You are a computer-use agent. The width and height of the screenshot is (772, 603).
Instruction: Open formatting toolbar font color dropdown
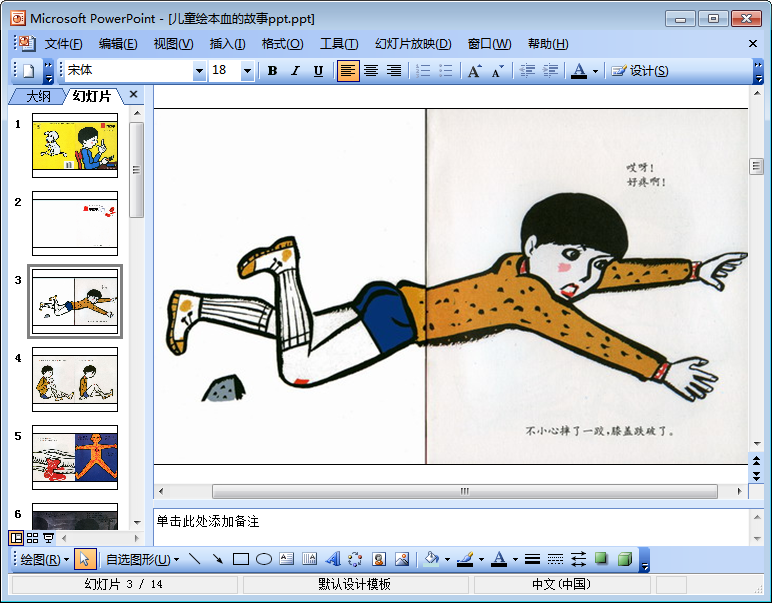pos(595,71)
